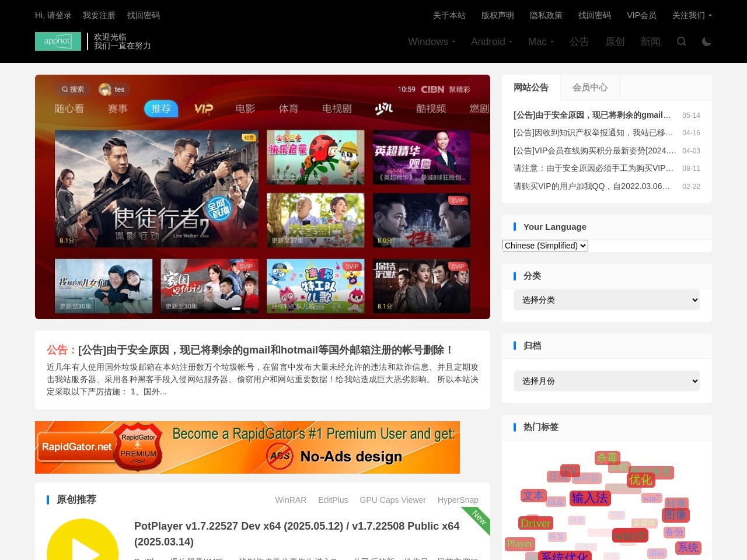Open the VIP积分 announcement dated 04-03
Viewport: 747px width, 560px height.
pos(595,150)
